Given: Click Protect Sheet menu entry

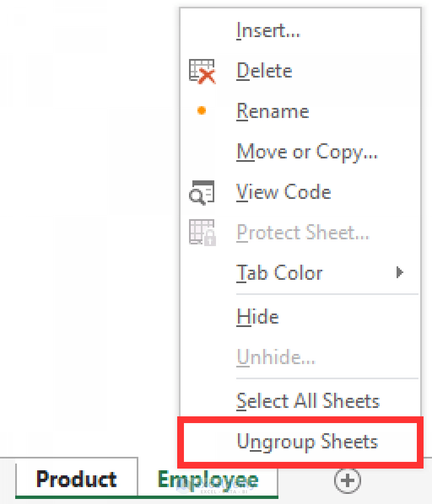Looking at the screenshot, I should pyautogui.click(x=303, y=232).
